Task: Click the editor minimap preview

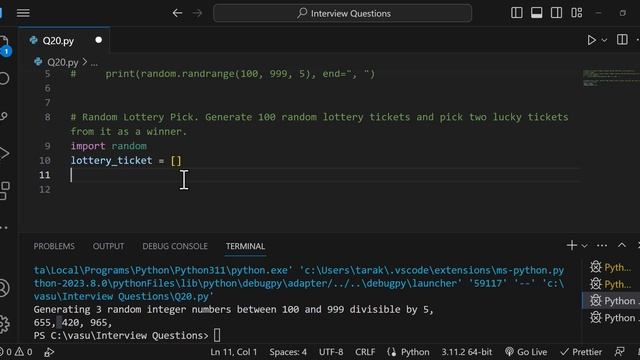Action: [x=611, y=78]
